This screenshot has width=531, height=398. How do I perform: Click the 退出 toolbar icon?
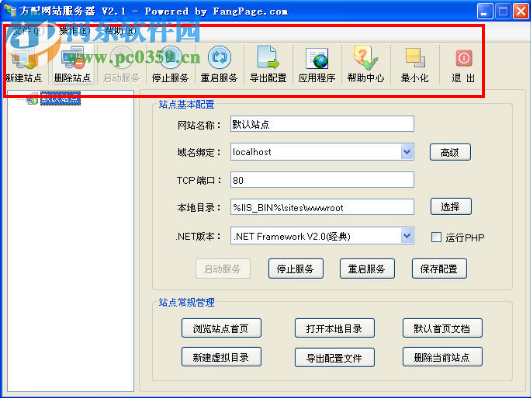[463, 64]
